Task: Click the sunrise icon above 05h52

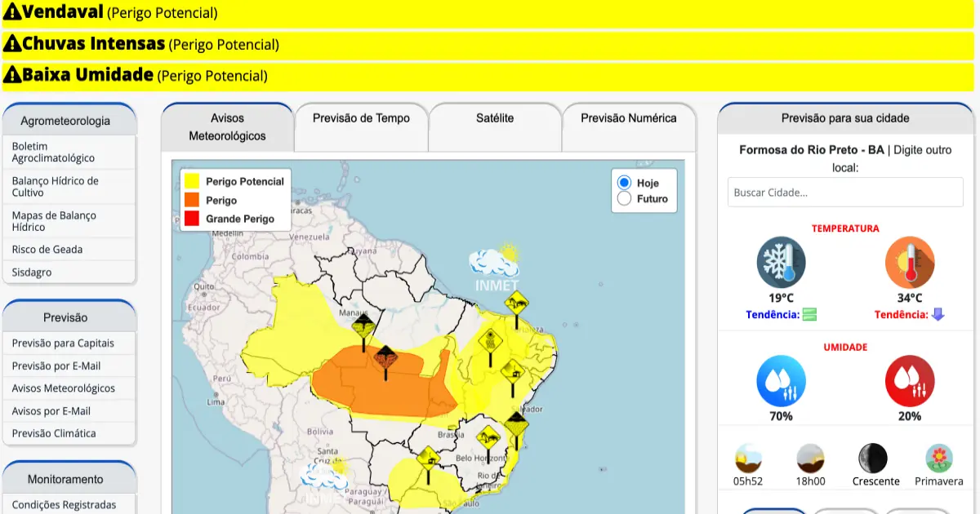Action: [748, 458]
